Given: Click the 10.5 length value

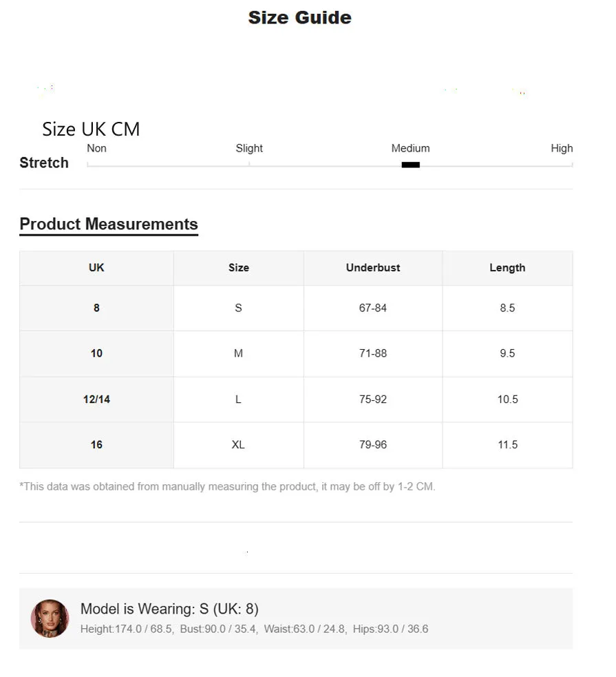Looking at the screenshot, I should [x=507, y=399].
